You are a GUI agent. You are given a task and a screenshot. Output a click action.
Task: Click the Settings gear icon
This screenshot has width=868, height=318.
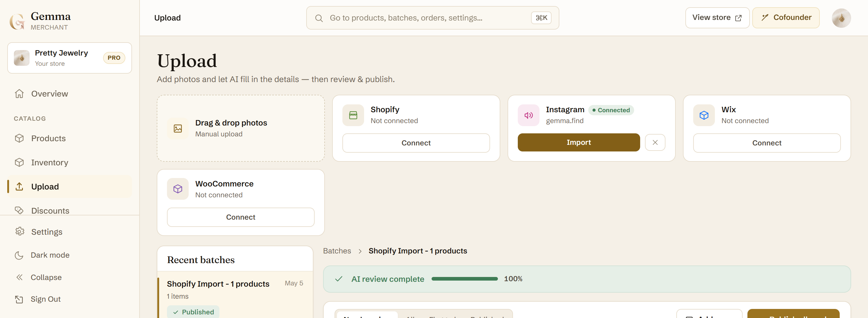click(x=20, y=231)
